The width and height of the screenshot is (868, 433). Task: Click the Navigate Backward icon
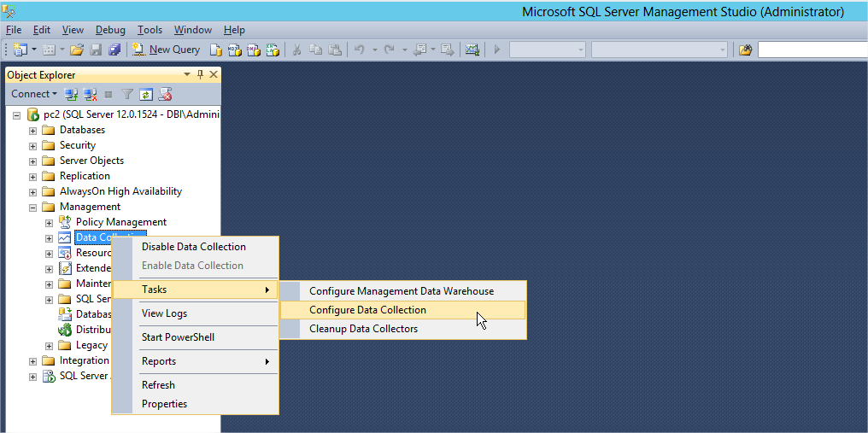click(420, 50)
